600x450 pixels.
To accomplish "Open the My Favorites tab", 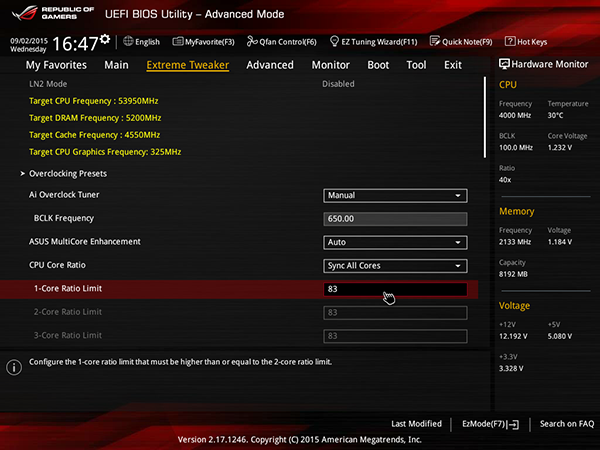I will pyautogui.click(x=56, y=65).
